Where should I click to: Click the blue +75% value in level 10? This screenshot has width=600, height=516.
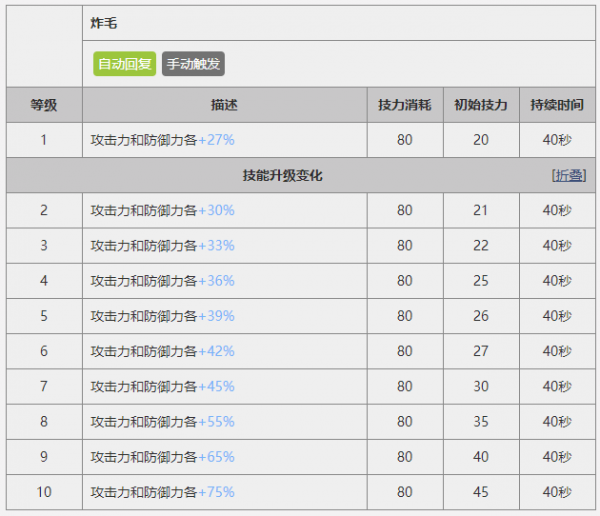pos(216,493)
